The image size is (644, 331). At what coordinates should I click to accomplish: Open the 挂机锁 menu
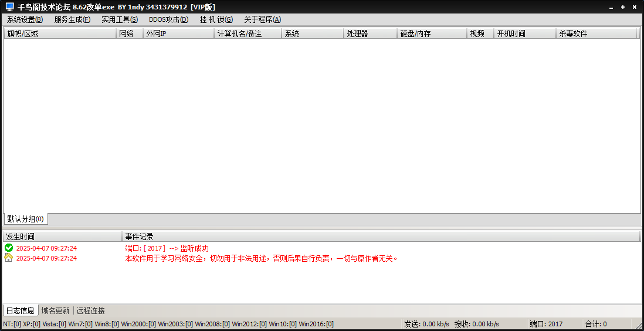(216, 19)
